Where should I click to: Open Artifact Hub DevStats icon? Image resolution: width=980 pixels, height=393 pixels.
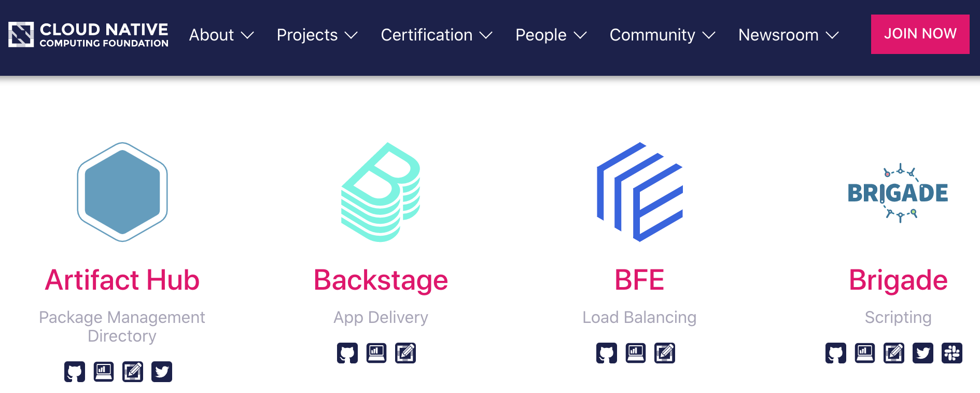104,372
